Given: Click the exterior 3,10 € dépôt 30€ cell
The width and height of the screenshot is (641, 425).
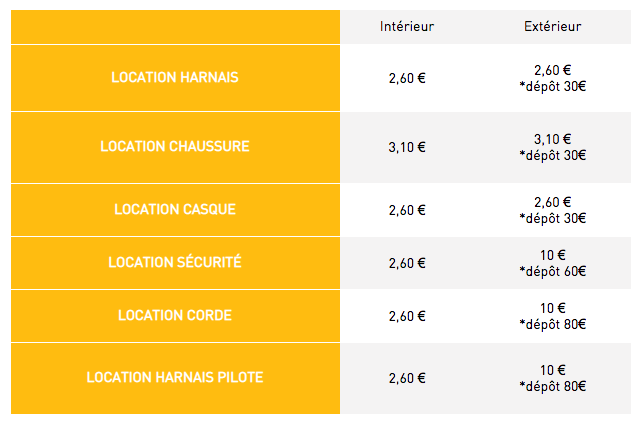Looking at the screenshot, I should point(553,147).
